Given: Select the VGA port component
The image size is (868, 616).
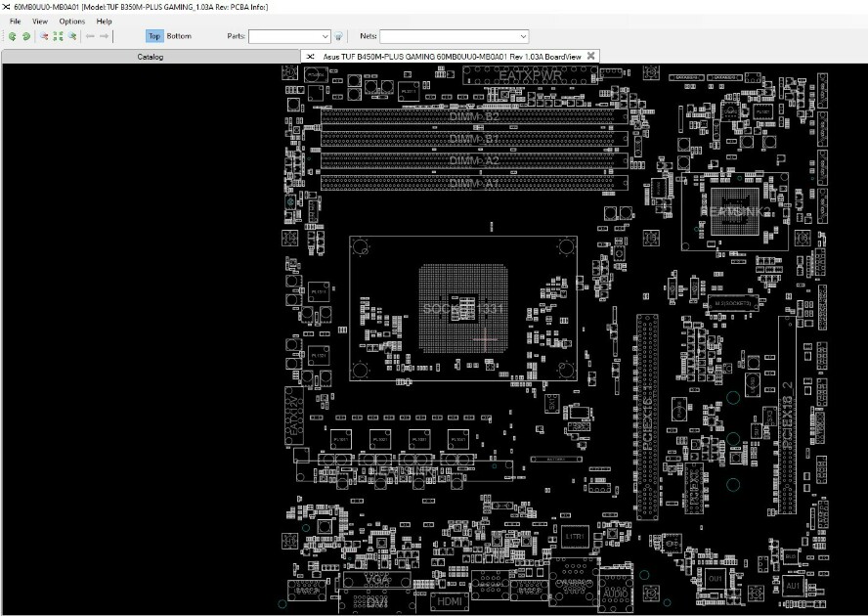Looking at the screenshot, I should coord(377,580).
